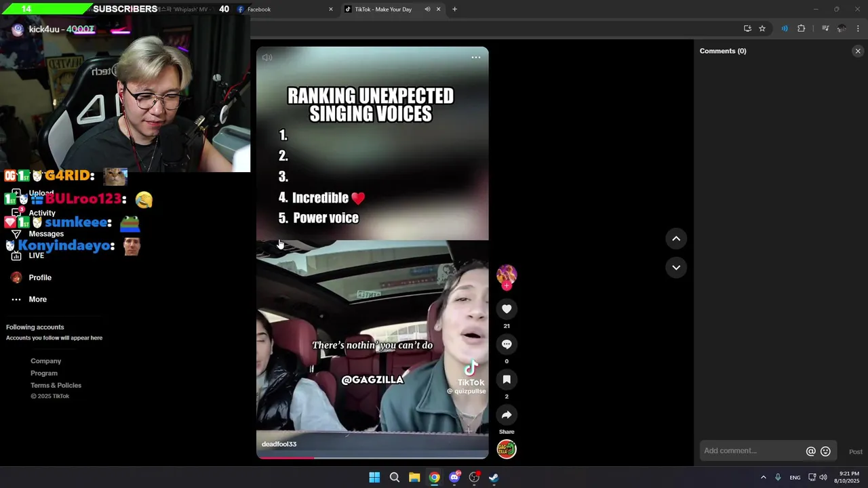Click the Add comment input field

pyautogui.click(x=751, y=451)
